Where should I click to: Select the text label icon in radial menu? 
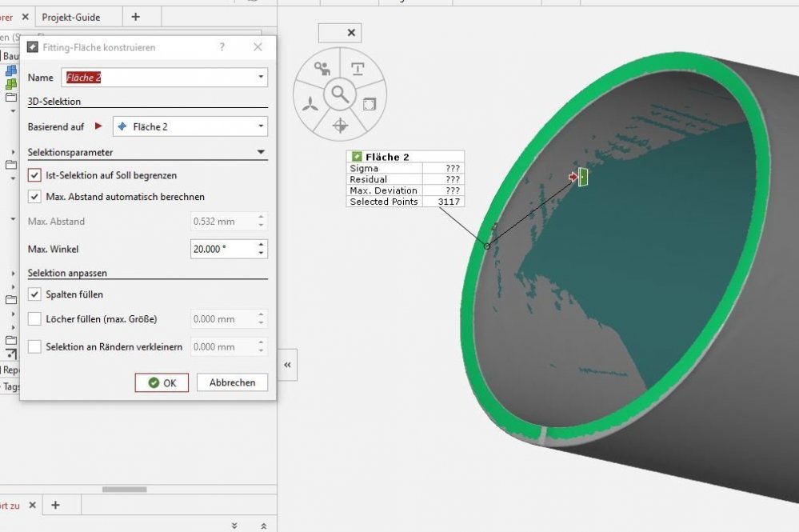pyautogui.click(x=358, y=68)
